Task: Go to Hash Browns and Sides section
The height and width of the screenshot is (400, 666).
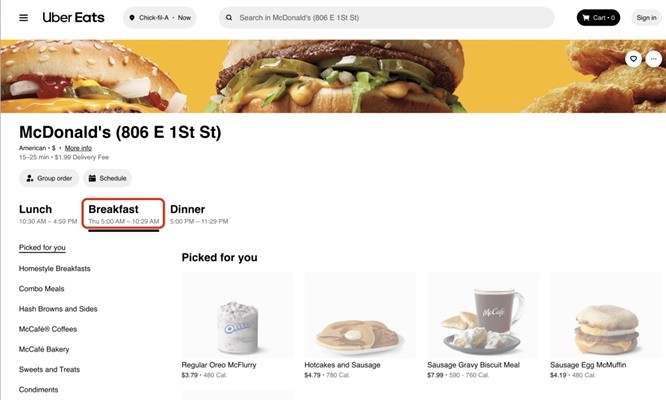Action: point(58,309)
